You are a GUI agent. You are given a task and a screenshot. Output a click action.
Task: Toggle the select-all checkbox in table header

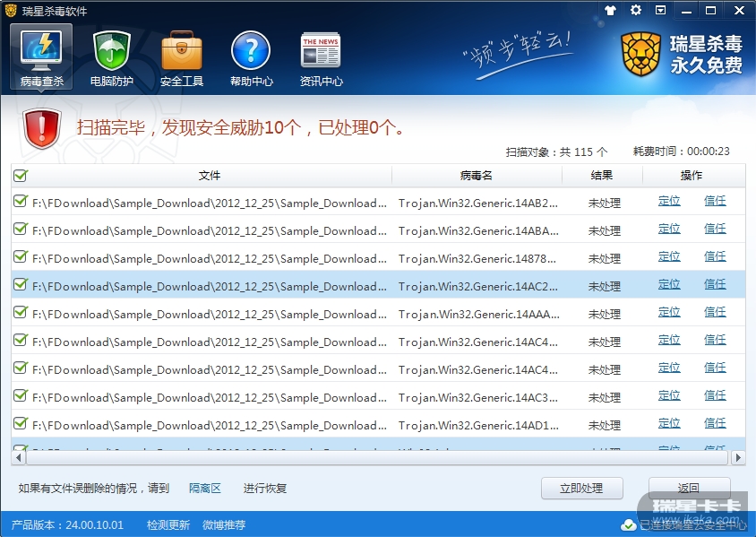(21, 175)
